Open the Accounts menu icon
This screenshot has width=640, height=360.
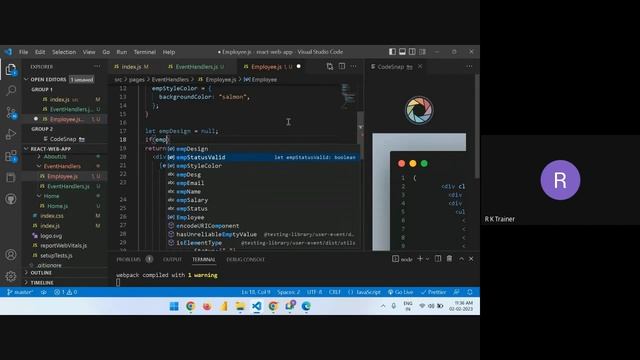(x=11, y=255)
